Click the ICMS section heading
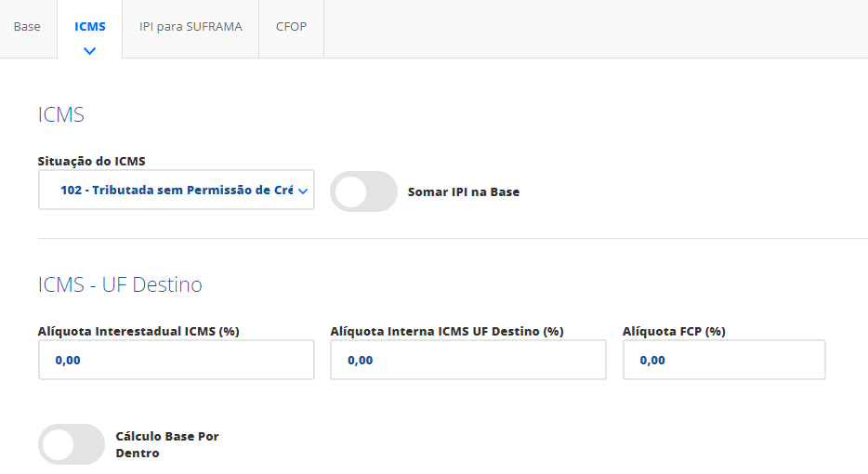The width and height of the screenshot is (868, 474). (61, 114)
